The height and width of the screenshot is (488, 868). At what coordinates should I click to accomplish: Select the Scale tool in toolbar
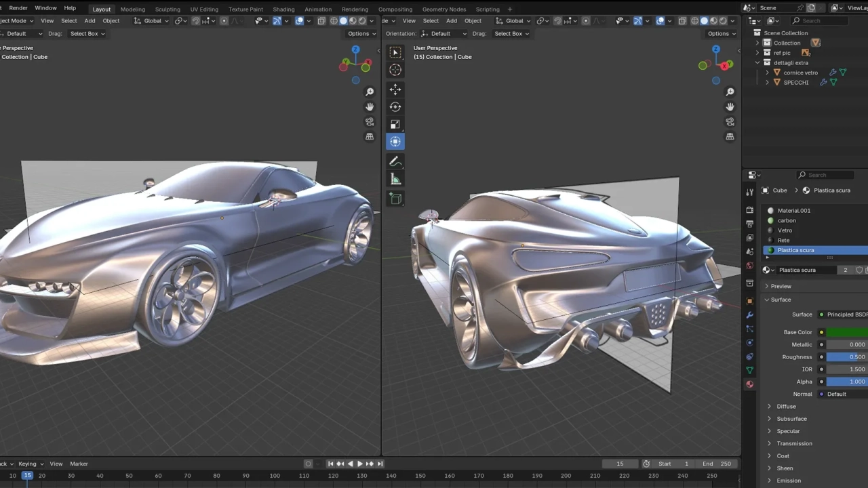(395, 124)
